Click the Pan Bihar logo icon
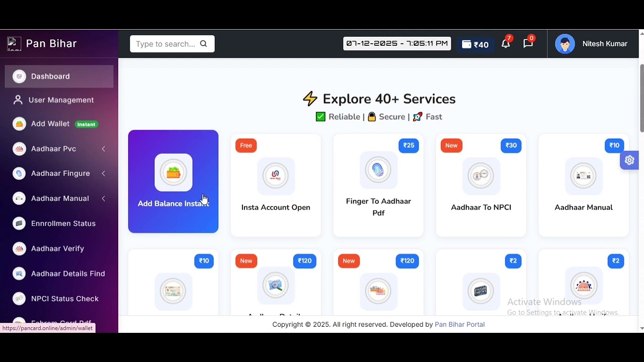This screenshot has width=644, height=362. click(14, 44)
